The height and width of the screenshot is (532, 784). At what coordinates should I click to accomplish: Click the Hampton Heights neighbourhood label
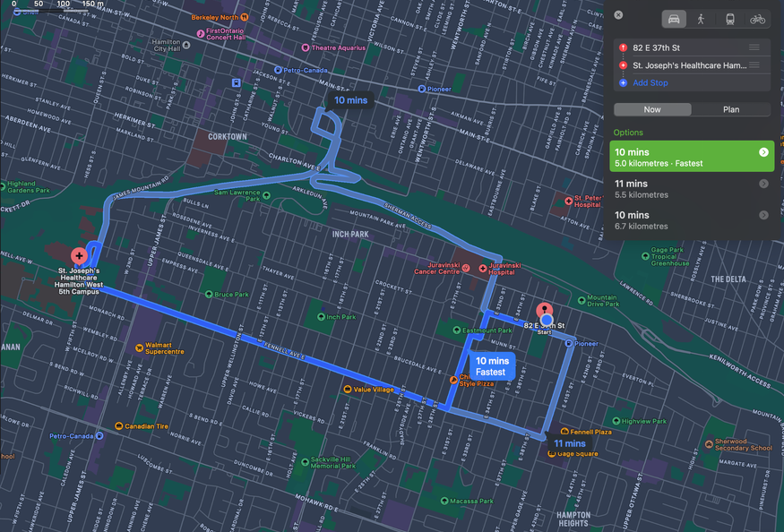click(x=573, y=519)
